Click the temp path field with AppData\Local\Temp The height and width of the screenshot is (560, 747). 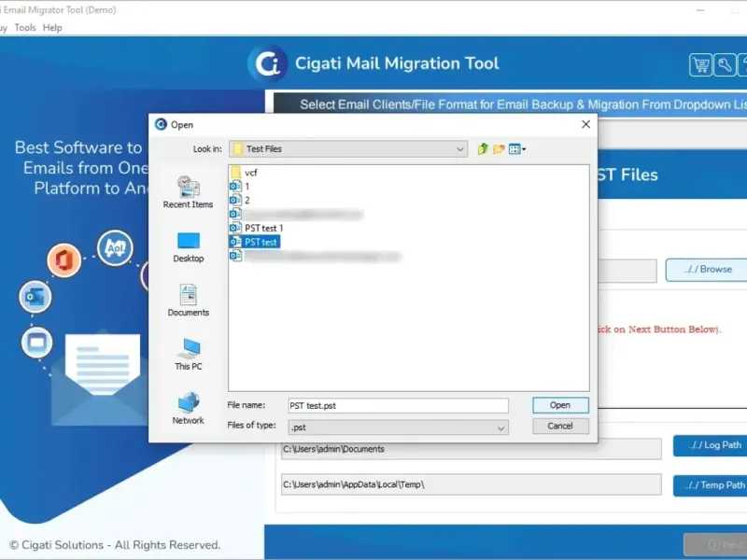(x=472, y=484)
